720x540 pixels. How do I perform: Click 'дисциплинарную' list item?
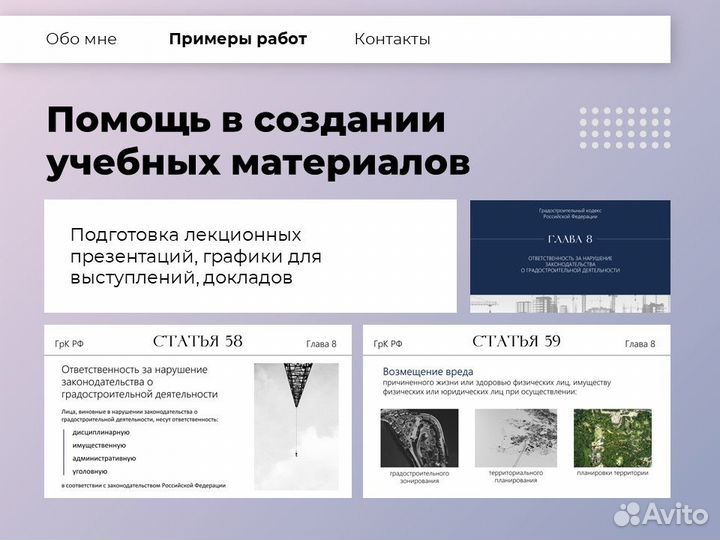coord(101,433)
